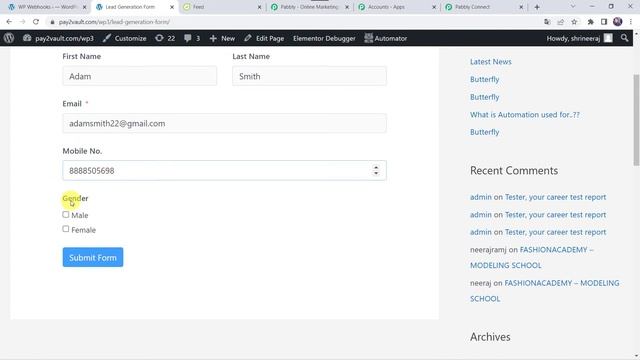
Task: Open the Latest News link
Action: [491, 62]
